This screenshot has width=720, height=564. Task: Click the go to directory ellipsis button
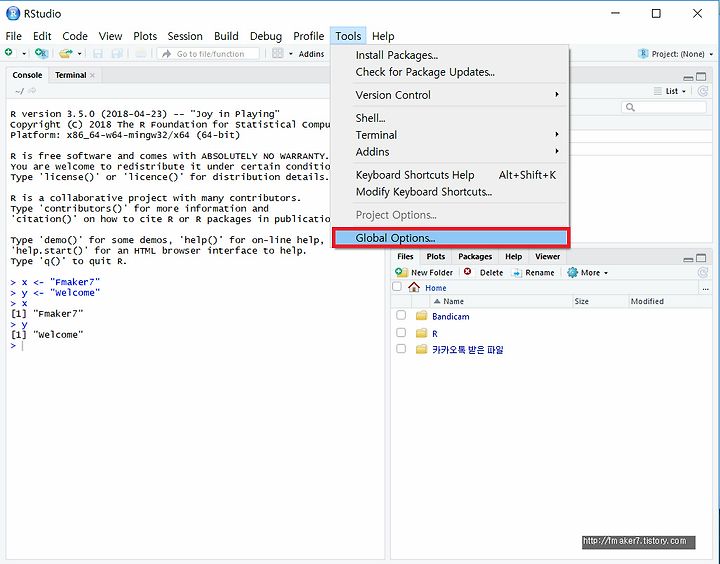tap(705, 288)
